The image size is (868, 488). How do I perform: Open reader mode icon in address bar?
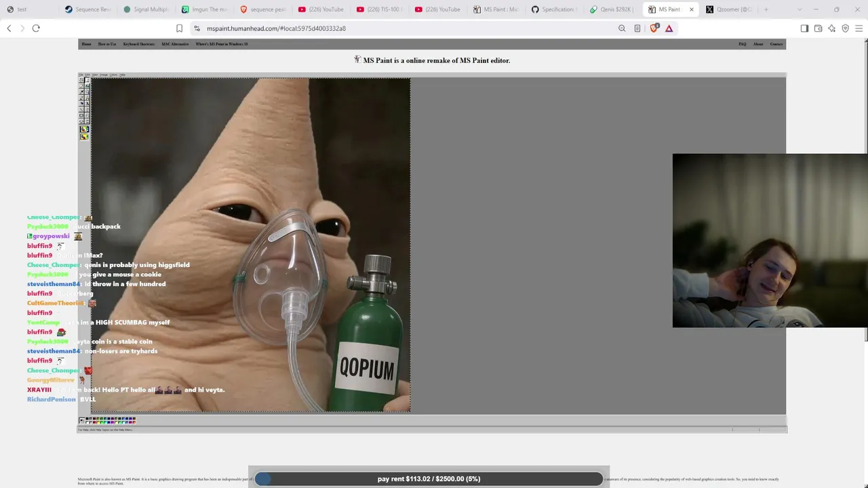click(637, 28)
